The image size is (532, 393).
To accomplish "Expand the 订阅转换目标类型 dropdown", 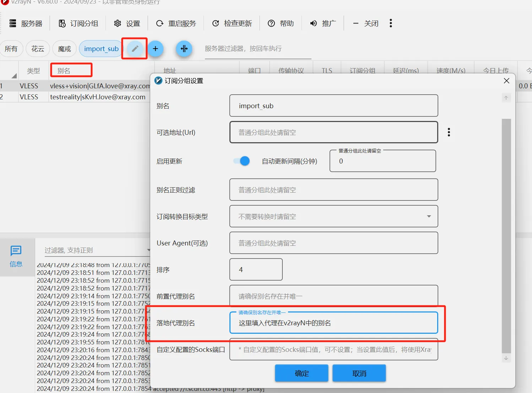I will point(429,216).
